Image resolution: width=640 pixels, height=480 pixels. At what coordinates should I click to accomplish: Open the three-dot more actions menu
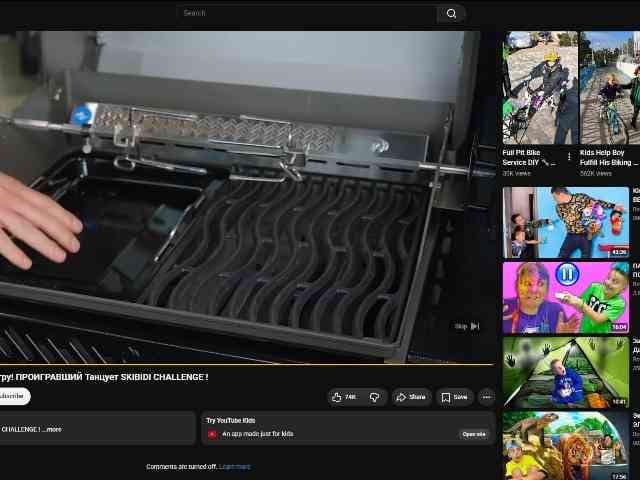(x=487, y=397)
